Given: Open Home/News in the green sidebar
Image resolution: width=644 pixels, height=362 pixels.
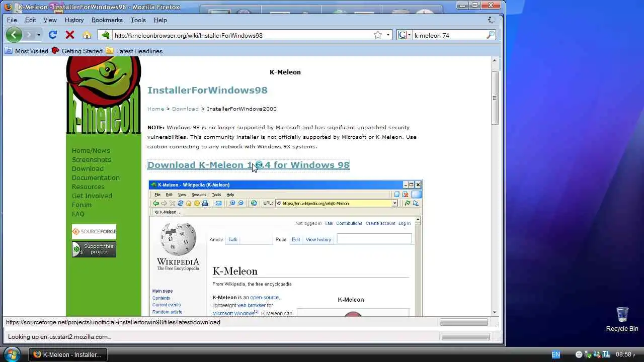Looking at the screenshot, I should (91, 150).
